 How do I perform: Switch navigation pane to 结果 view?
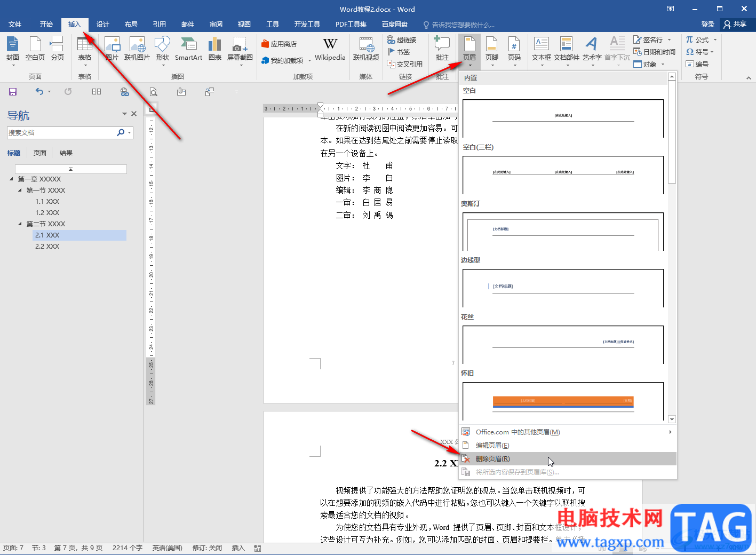click(x=66, y=153)
